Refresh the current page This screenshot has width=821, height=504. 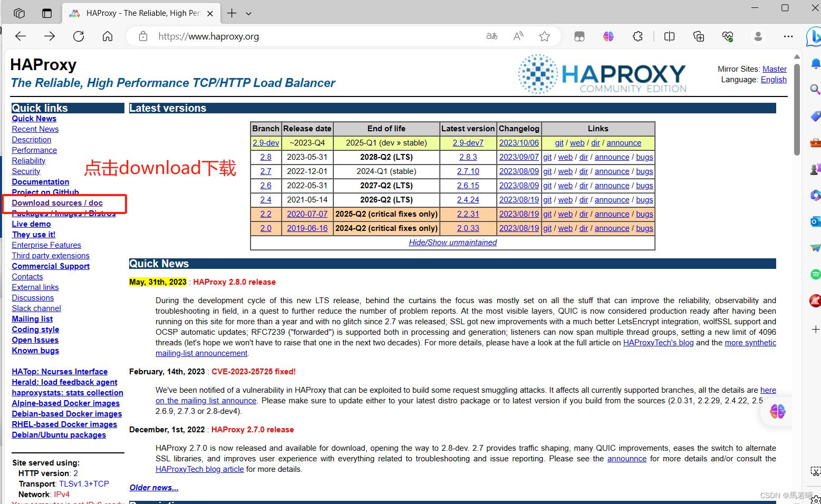tap(79, 36)
